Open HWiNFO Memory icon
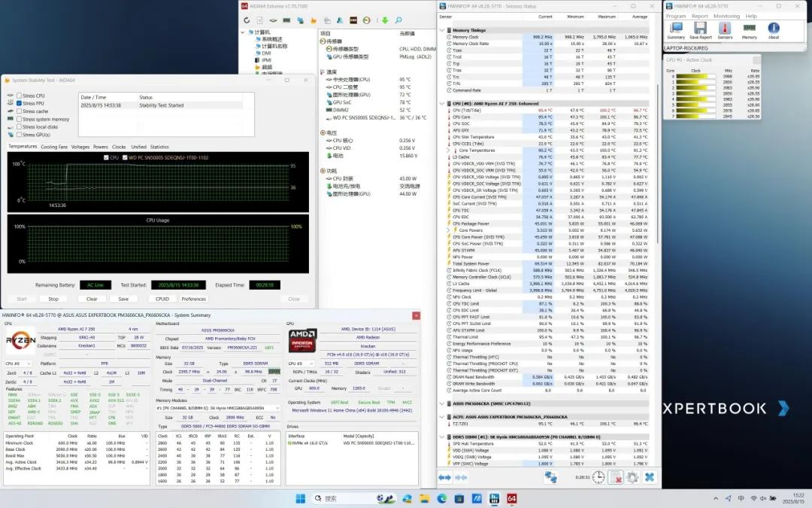The width and height of the screenshot is (812, 508). coord(750,31)
